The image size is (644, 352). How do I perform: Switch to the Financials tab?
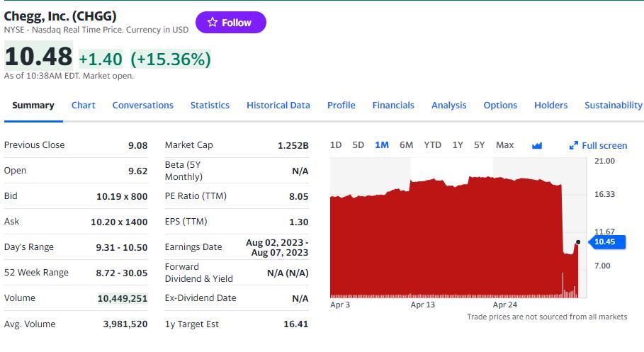point(393,105)
